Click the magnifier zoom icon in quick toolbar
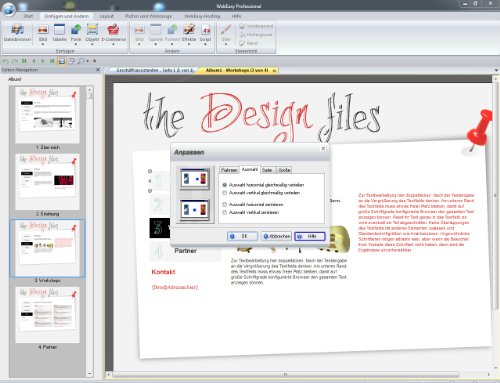The width and height of the screenshot is (500, 383). [80, 61]
